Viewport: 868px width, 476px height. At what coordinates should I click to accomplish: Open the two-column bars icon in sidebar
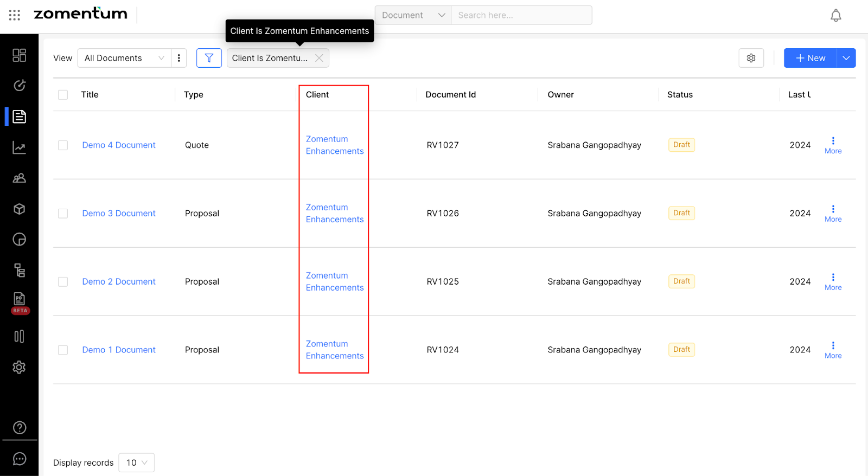(20, 337)
